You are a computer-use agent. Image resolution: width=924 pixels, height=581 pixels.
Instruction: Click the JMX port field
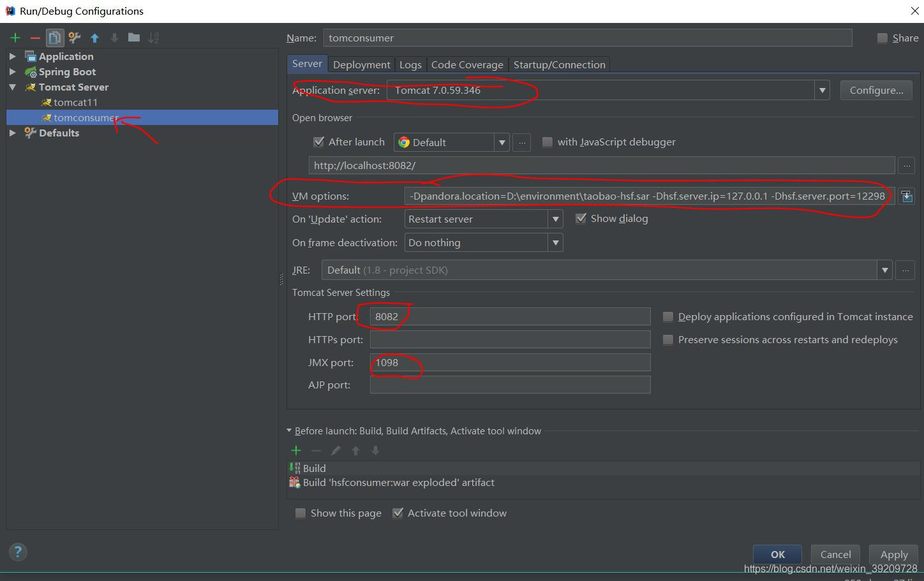click(x=510, y=363)
